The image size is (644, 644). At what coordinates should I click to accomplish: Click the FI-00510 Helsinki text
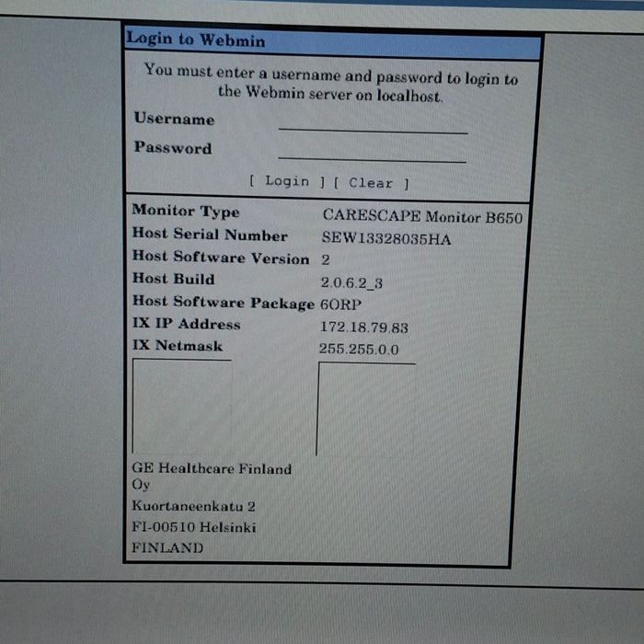pos(193,527)
